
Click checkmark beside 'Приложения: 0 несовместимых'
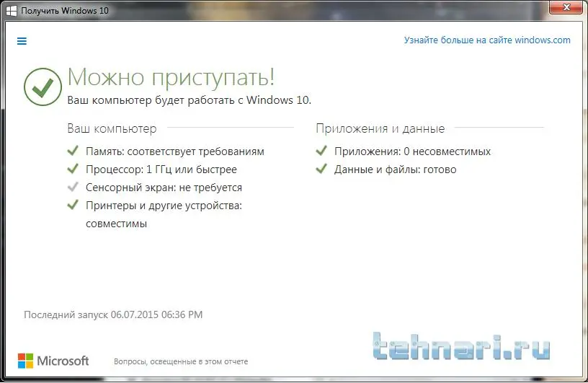pyautogui.click(x=321, y=151)
